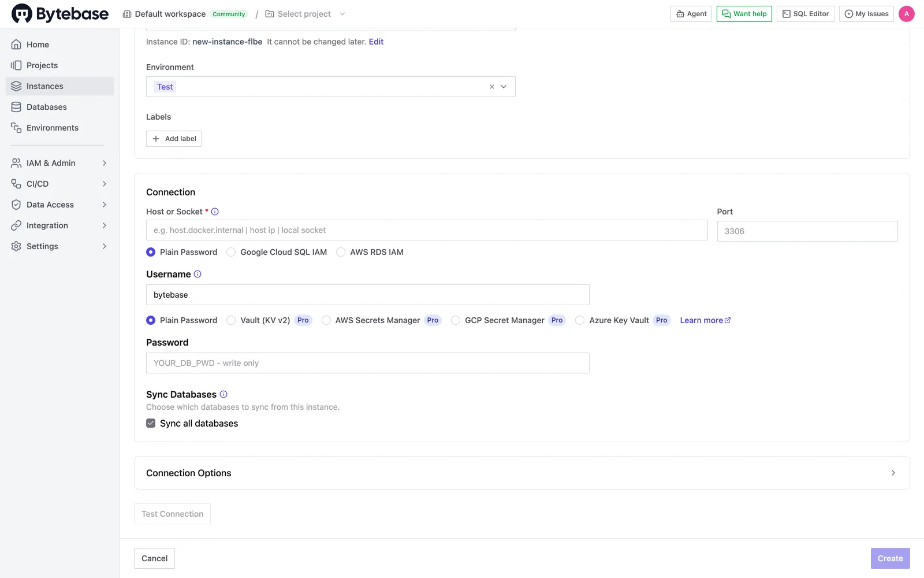Click Edit instance ID link

[x=376, y=42]
